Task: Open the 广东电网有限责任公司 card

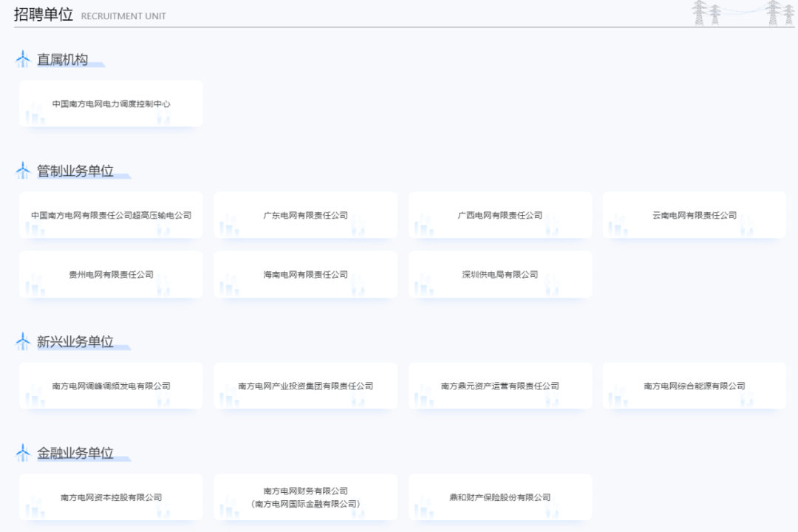Action: (x=305, y=215)
